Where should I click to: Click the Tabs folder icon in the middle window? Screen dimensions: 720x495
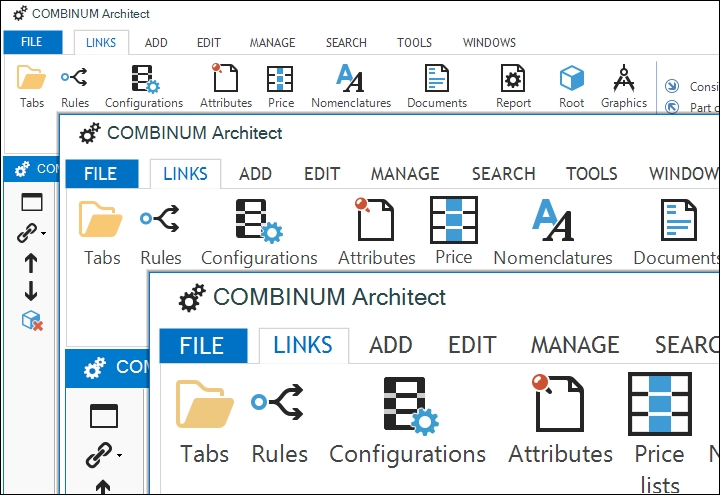coord(101,219)
